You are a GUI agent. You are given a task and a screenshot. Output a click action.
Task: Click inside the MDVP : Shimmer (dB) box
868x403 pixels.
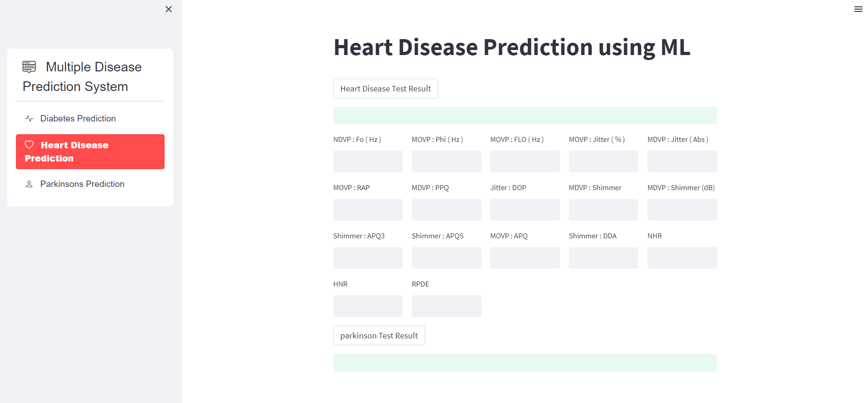pyautogui.click(x=682, y=210)
